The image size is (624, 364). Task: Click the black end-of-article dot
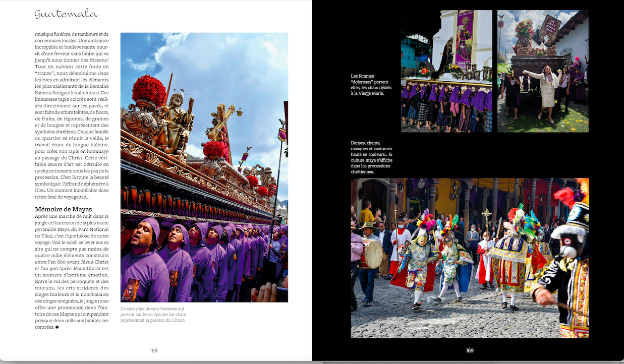click(57, 327)
